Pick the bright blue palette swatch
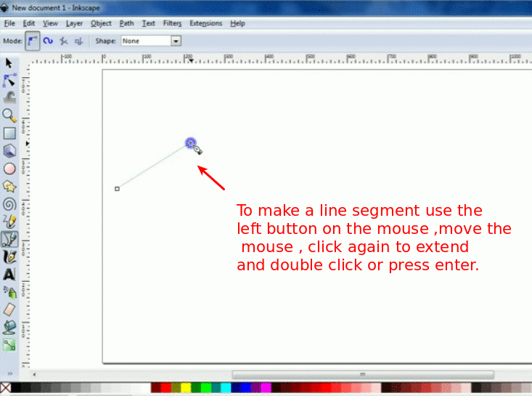Screen dimensions: 532x396 pyautogui.click(x=246, y=387)
